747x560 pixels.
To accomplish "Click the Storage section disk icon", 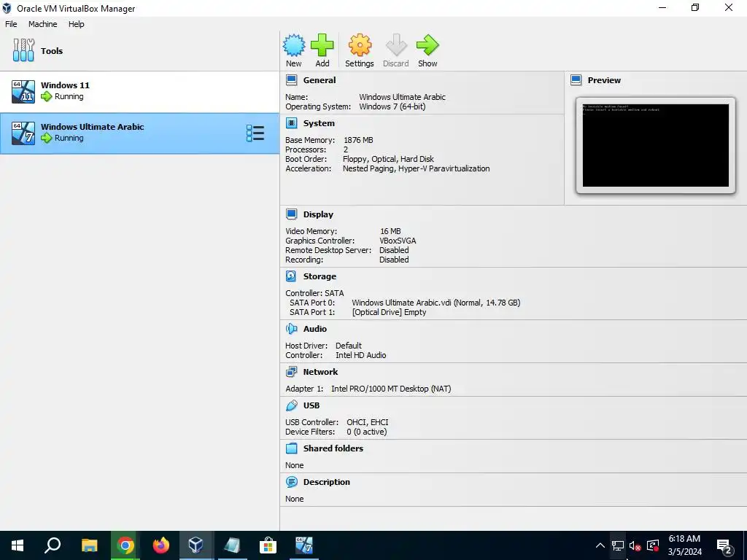I will (x=292, y=276).
